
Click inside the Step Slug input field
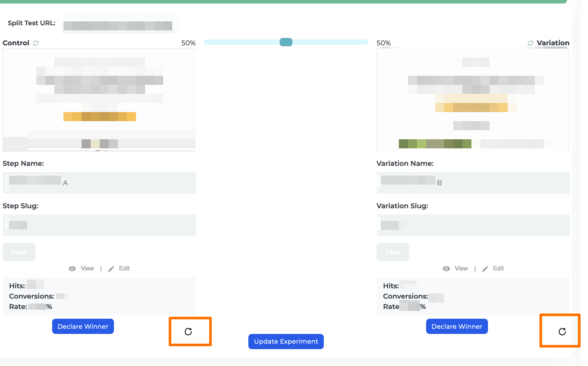99,225
